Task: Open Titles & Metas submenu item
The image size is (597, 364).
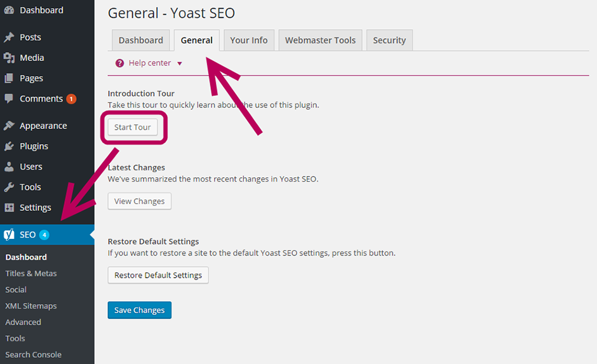Action: point(31,274)
